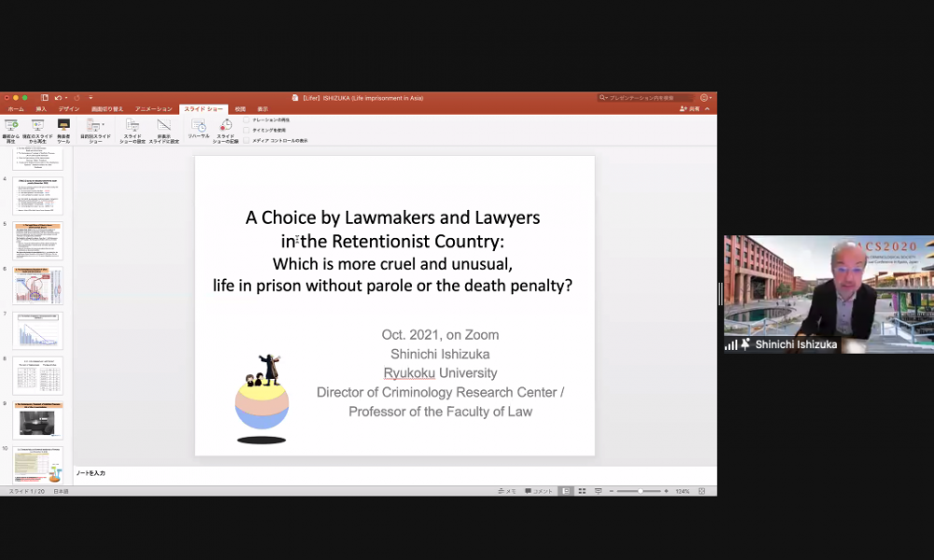Collapse the ribbon with chevron
934x560 pixels.
(x=707, y=109)
